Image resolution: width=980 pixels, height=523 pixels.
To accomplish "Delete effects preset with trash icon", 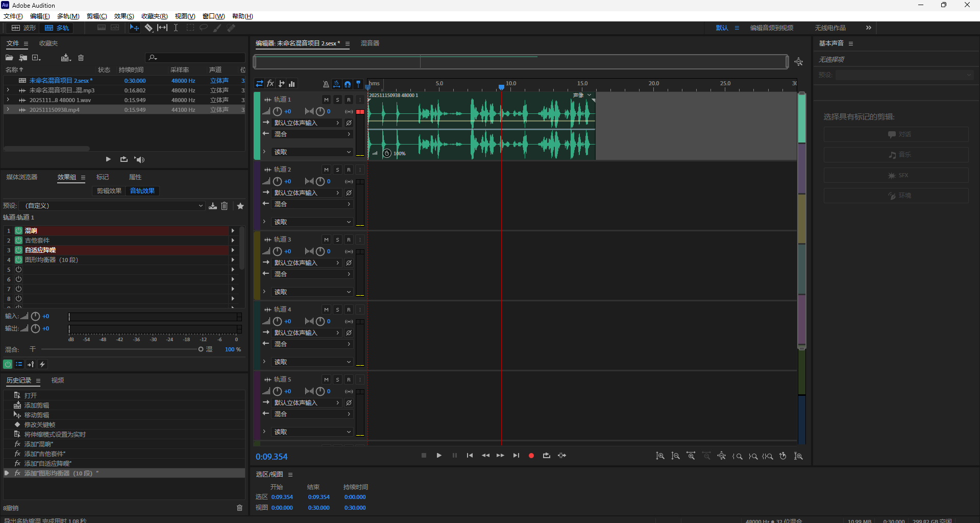I will 224,206.
